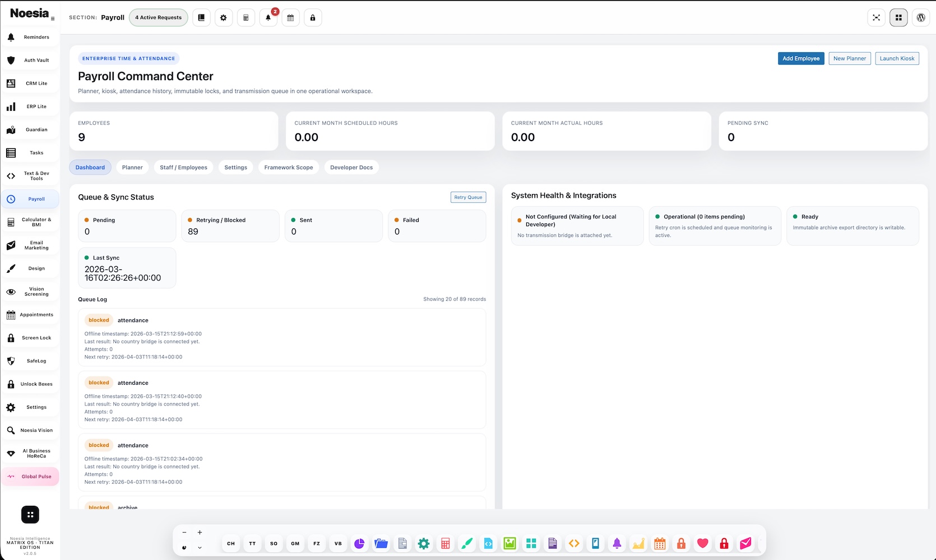
Task: Open Global Pulse in the sidebar
Action: [30, 477]
